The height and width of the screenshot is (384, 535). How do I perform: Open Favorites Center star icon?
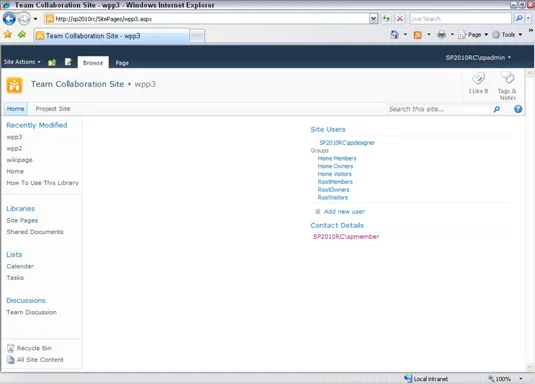pos(8,34)
